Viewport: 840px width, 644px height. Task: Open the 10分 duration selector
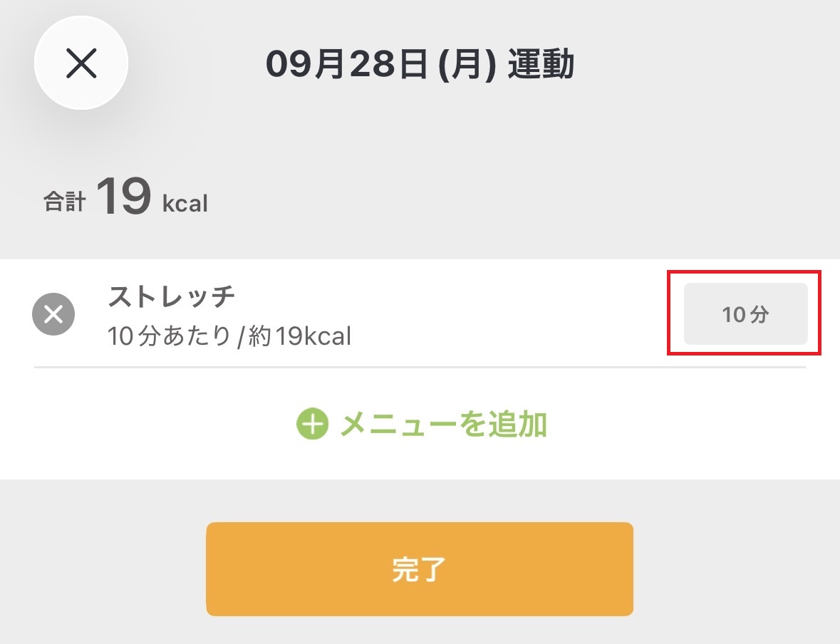tap(745, 314)
